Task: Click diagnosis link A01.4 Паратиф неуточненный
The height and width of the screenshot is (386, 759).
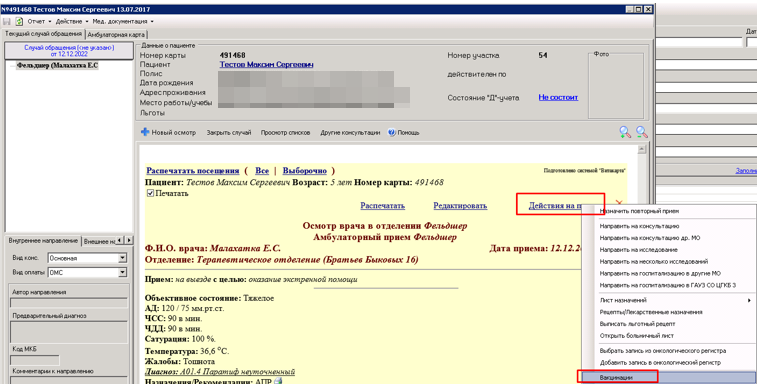Action: coord(220,371)
